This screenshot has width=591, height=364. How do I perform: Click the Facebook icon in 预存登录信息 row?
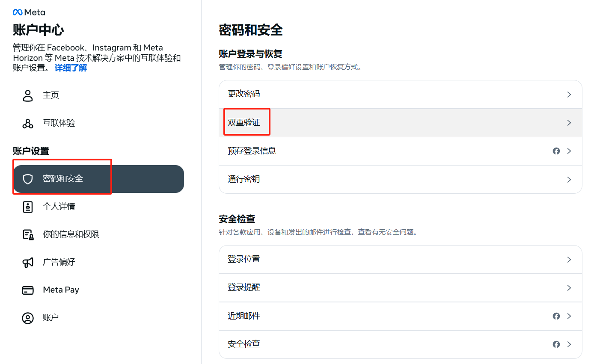tap(556, 151)
